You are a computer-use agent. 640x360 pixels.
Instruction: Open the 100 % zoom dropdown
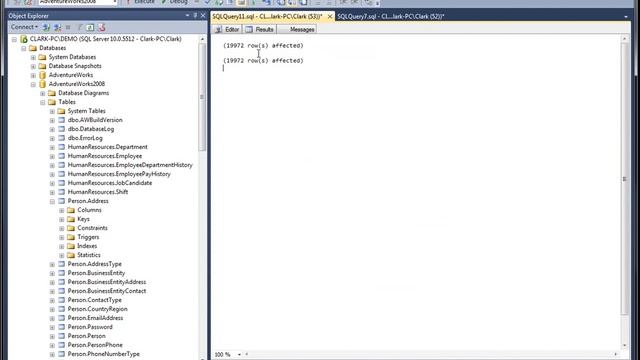pyautogui.click(x=239, y=355)
